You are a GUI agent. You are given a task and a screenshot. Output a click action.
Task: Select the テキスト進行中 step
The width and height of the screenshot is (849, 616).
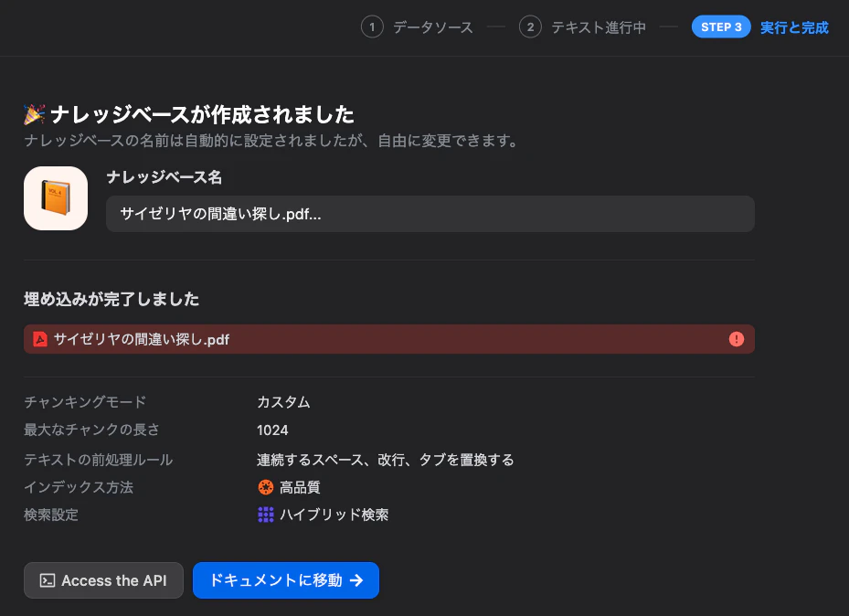pos(599,27)
